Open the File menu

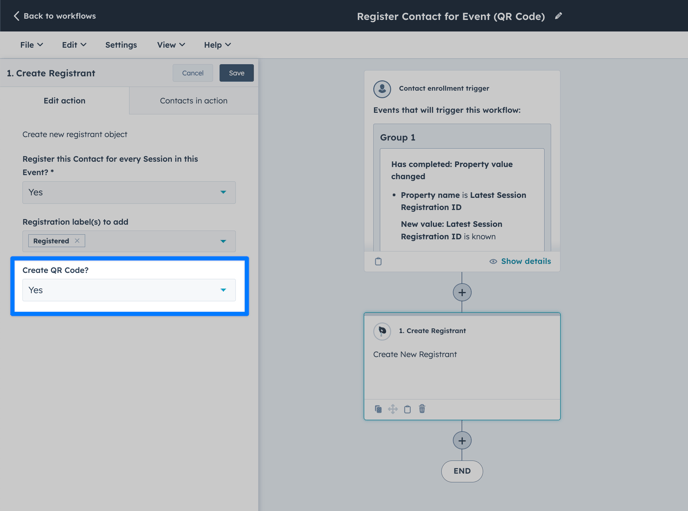(31, 45)
